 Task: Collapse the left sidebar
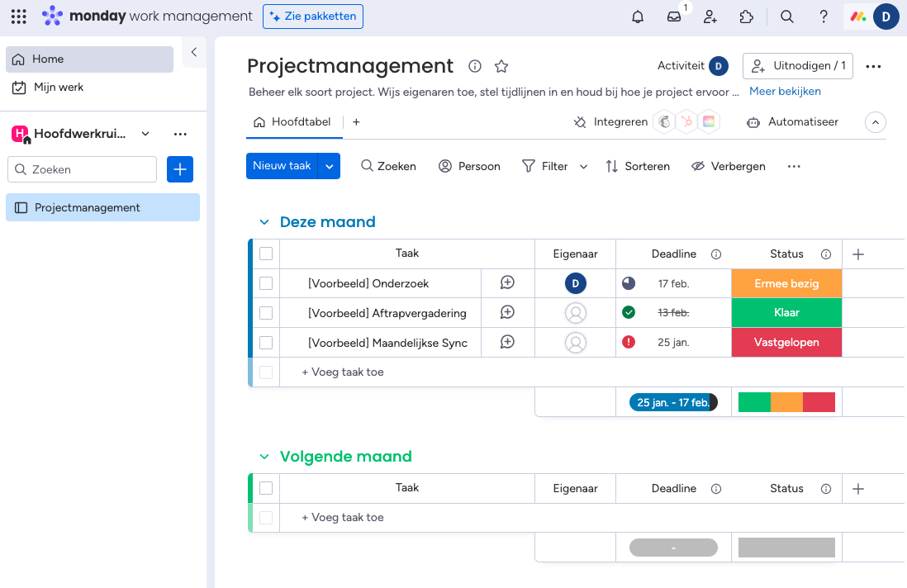click(194, 52)
